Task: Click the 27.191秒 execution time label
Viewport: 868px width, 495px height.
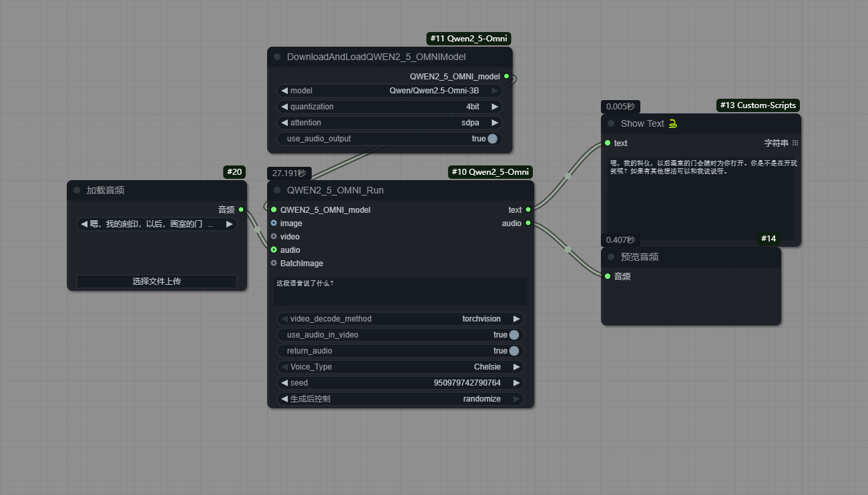Action: [x=289, y=173]
